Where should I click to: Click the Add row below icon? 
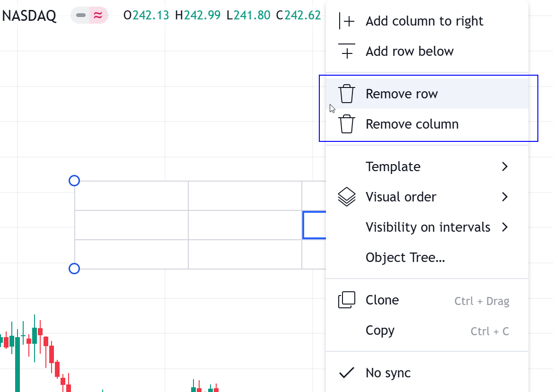click(x=347, y=51)
